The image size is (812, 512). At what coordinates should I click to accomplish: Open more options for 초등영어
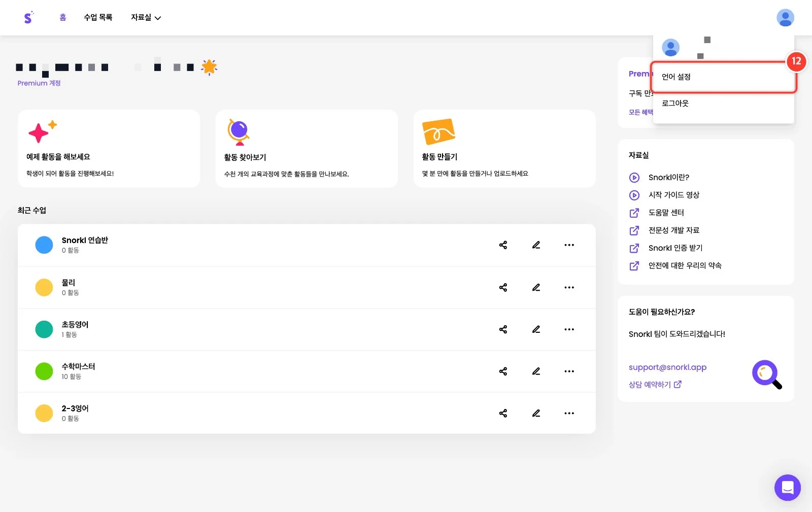(569, 329)
